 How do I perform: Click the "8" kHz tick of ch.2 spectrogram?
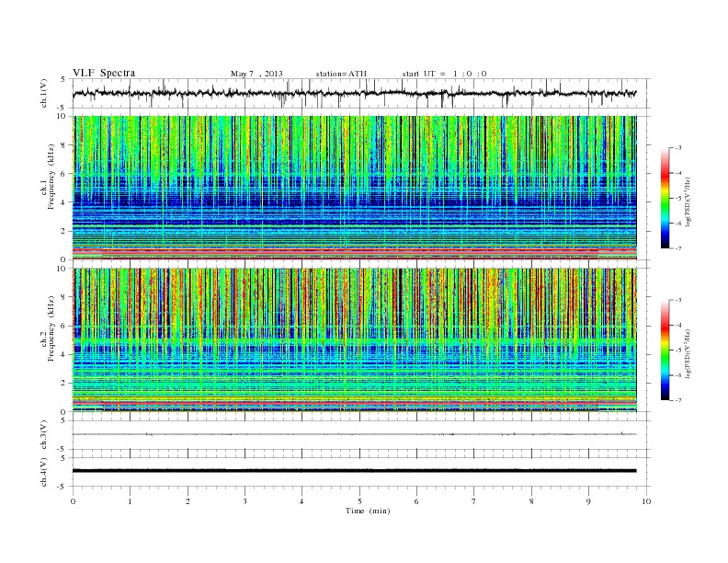[x=64, y=297]
